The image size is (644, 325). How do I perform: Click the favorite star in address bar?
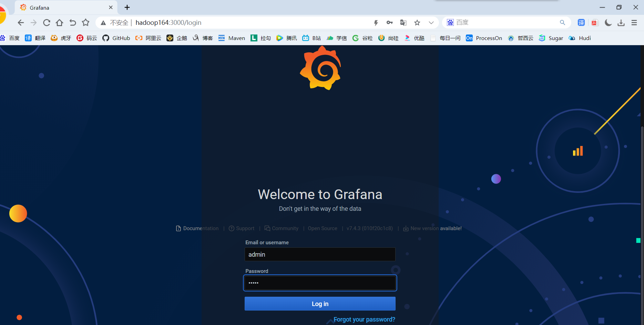pos(417,23)
